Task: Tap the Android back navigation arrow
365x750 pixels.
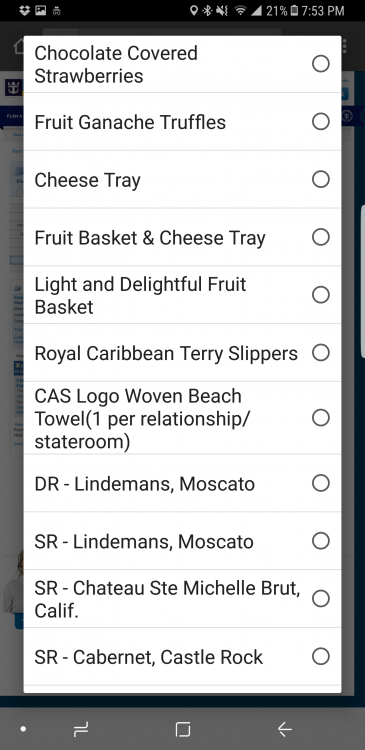Action: 285,729
